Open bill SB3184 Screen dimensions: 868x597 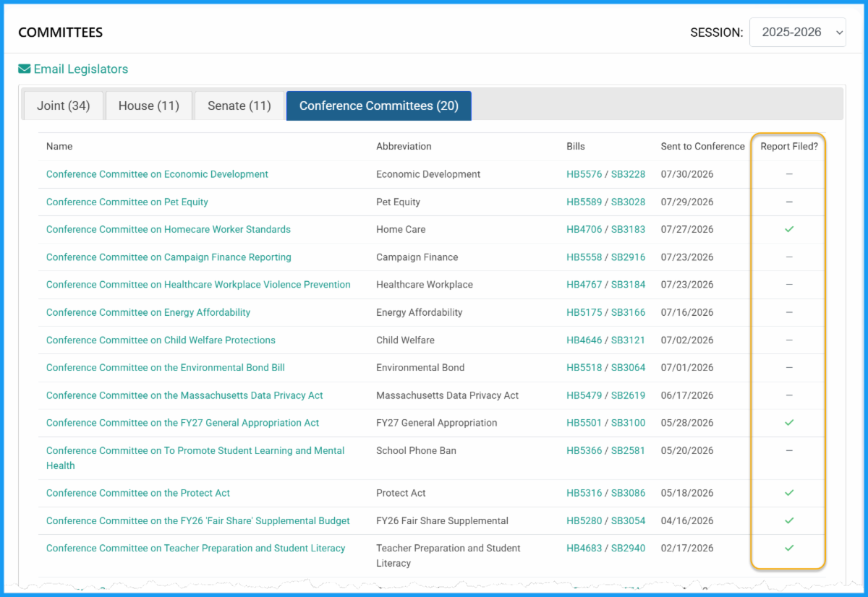coord(628,285)
